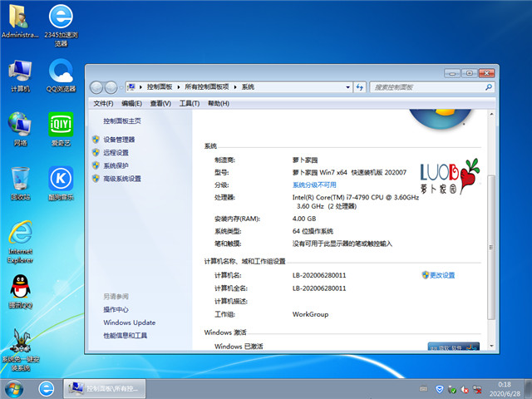The image size is (532, 399).
Task: Select 控制面板 in the breadcrumb path
Action: coord(160,86)
